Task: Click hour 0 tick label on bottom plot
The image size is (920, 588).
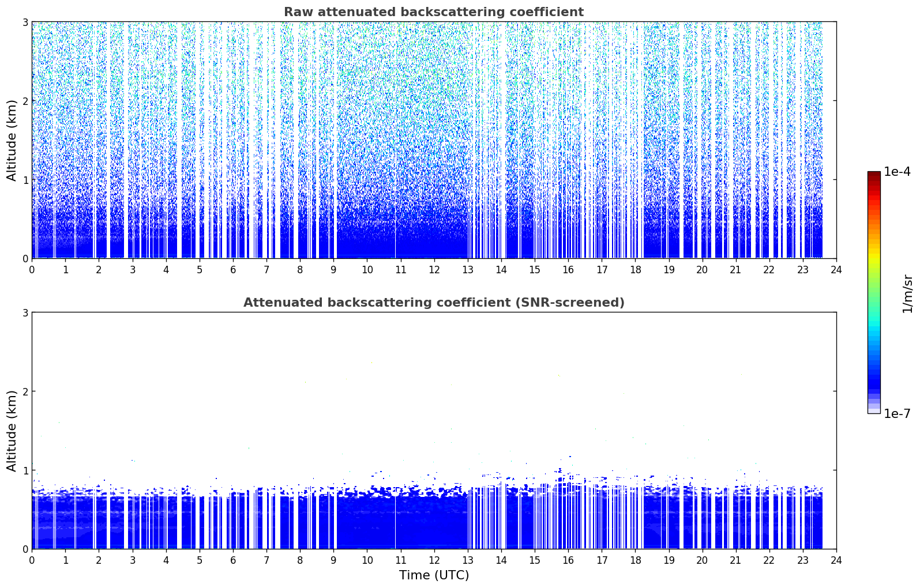Action: [x=32, y=560]
